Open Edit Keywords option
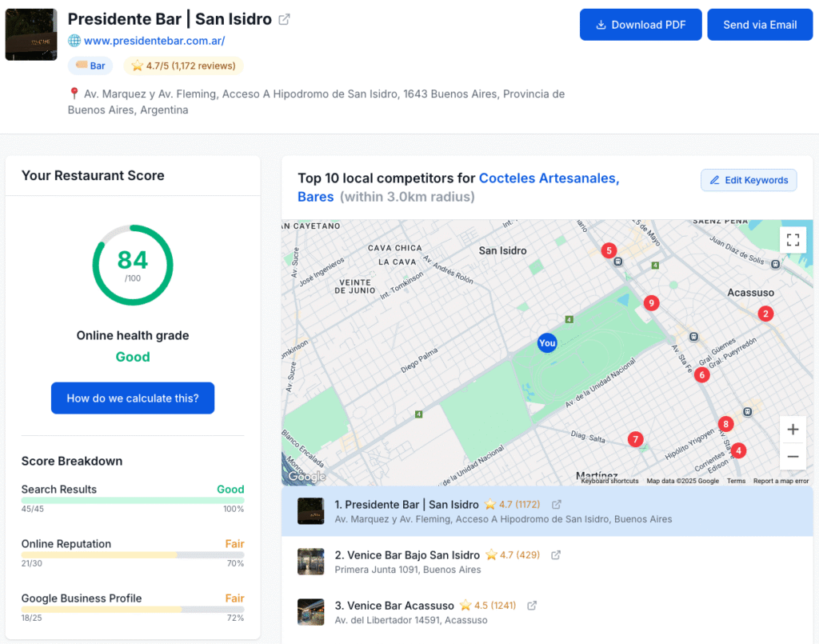 (749, 180)
